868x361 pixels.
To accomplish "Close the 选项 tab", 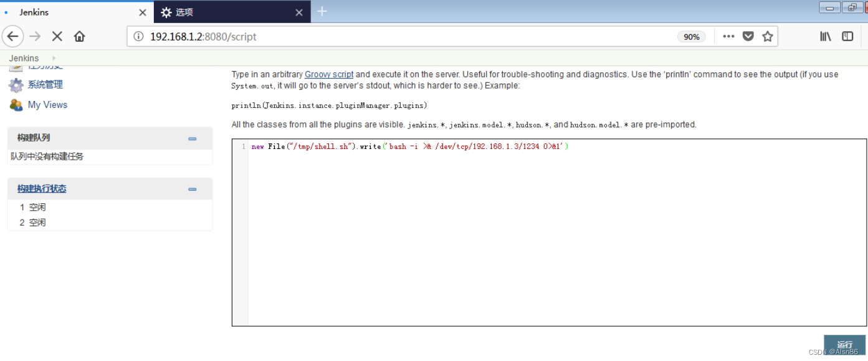I will click(299, 12).
